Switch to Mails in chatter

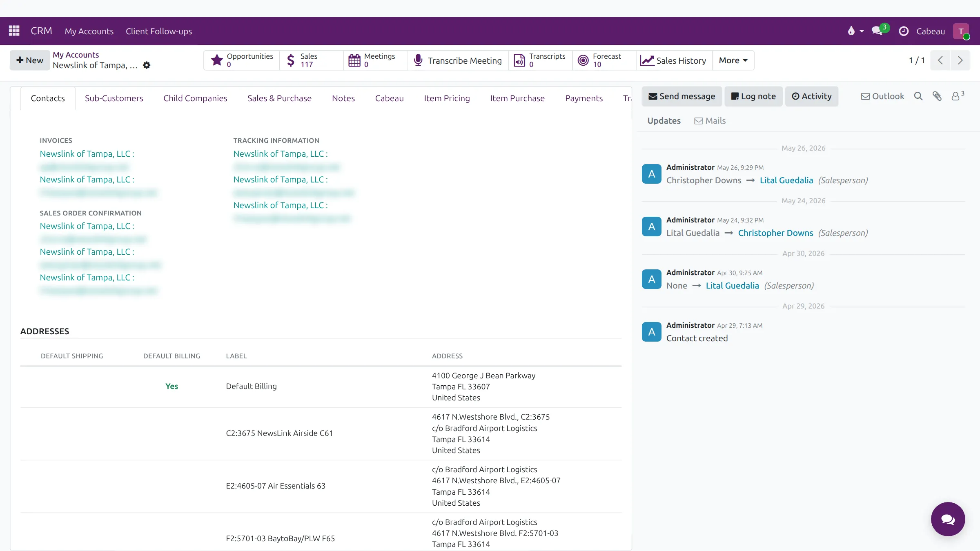coord(710,121)
